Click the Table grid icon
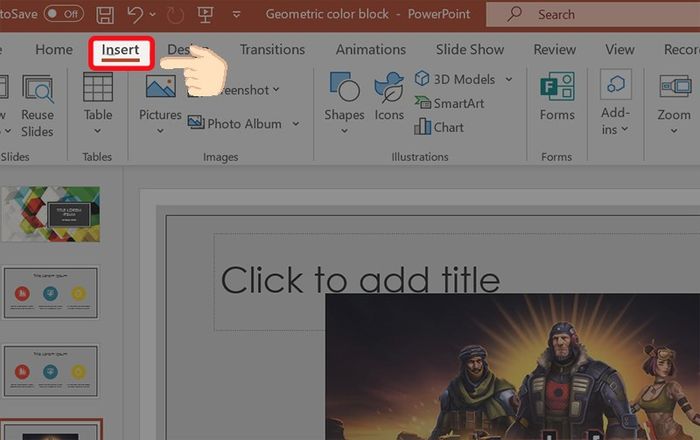700x440 pixels. click(x=98, y=87)
